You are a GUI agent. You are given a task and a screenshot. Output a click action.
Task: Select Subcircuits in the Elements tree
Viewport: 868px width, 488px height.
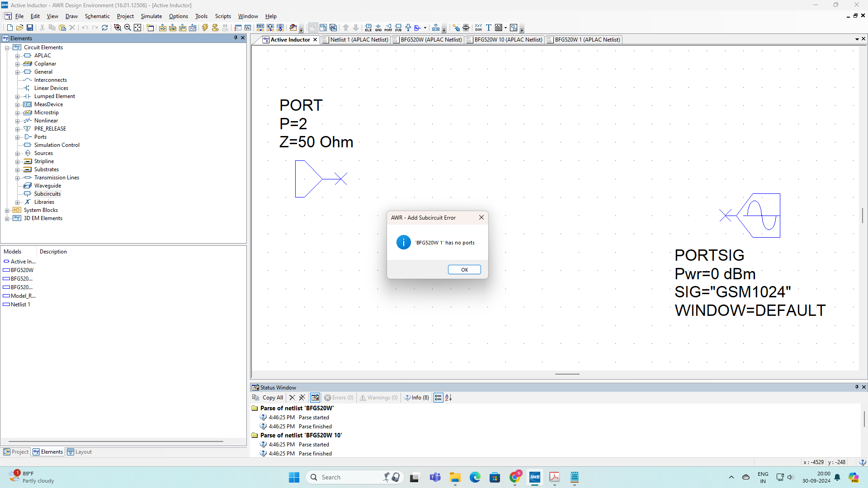(47, 194)
